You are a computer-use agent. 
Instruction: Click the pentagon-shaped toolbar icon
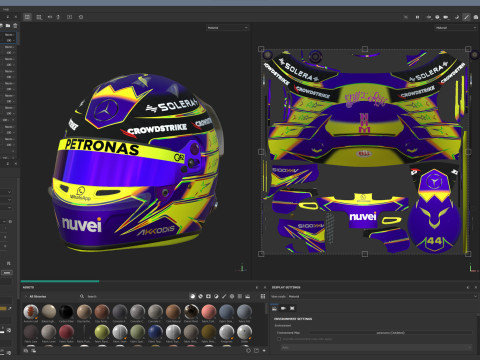[81, 17]
